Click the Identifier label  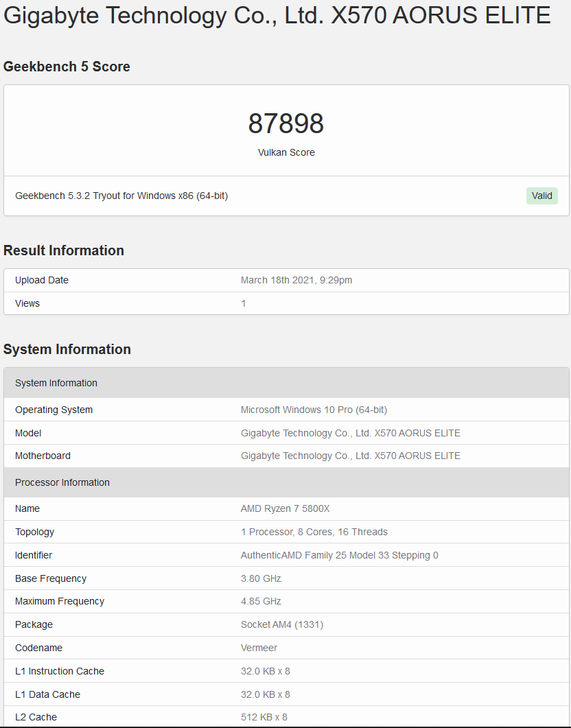tap(34, 555)
